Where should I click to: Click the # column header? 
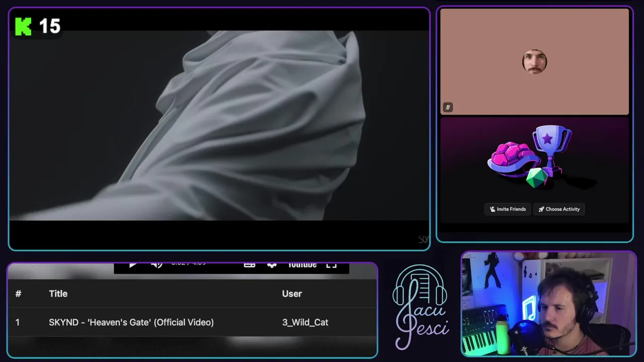click(x=18, y=294)
